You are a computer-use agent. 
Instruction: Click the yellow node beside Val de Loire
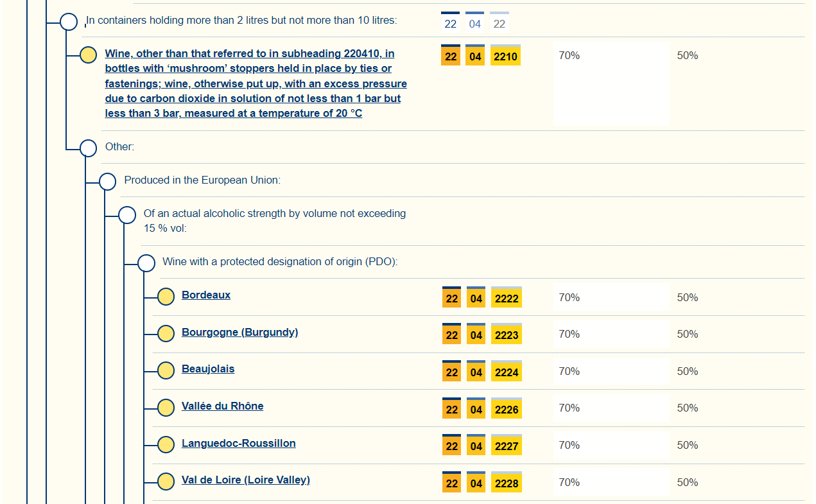[x=166, y=481]
